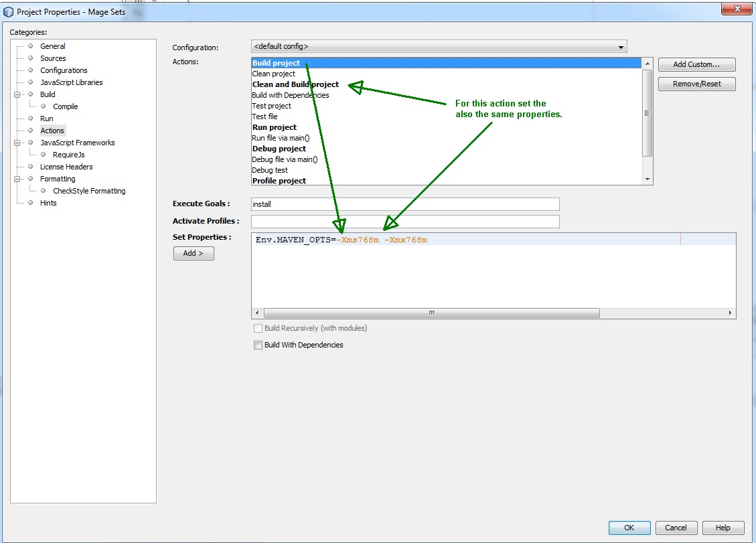This screenshot has height=543, width=756.
Task: Open the Configurations category
Action: tap(64, 70)
